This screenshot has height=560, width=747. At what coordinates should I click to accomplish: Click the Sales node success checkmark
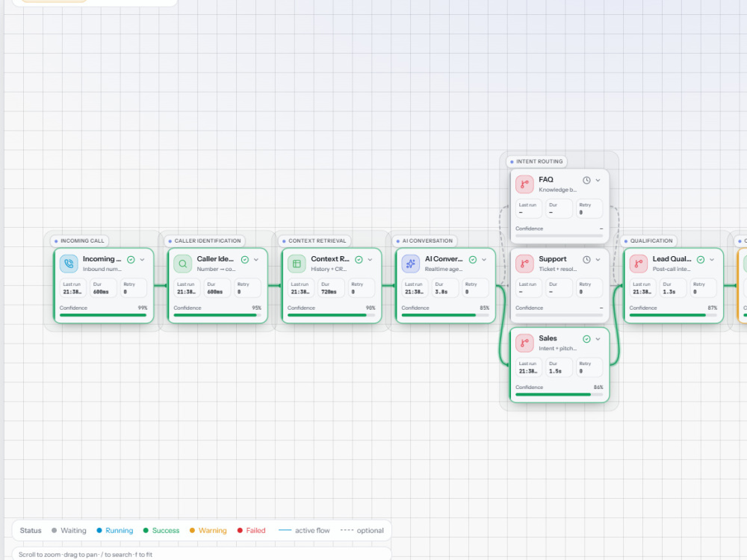coord(586,339)
